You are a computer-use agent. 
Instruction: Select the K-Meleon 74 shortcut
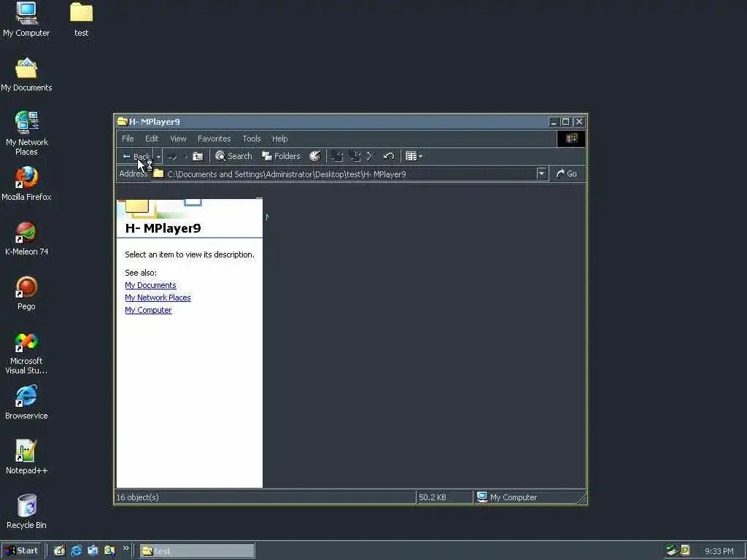(x=27, y=238)
